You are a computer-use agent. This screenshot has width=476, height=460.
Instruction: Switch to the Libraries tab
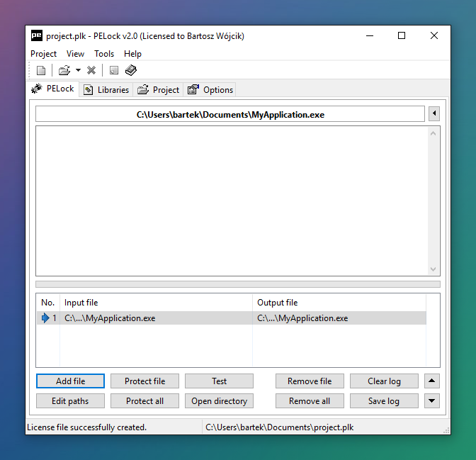click(106, 90)
